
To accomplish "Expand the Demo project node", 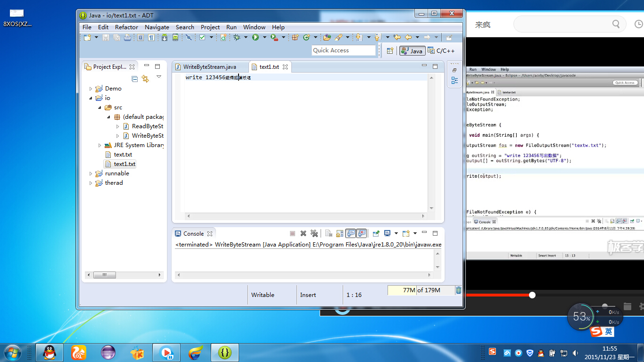I will (x=91, y=89).
